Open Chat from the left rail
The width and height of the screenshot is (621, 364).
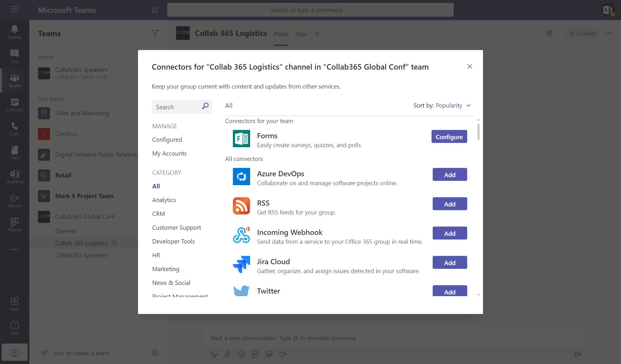14,56
